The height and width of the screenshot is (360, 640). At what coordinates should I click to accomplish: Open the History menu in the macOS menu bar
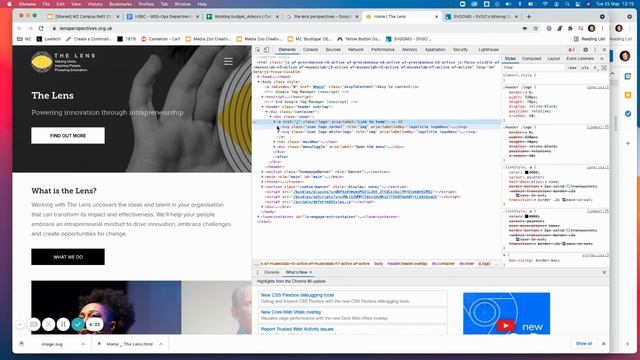point(95,4)
